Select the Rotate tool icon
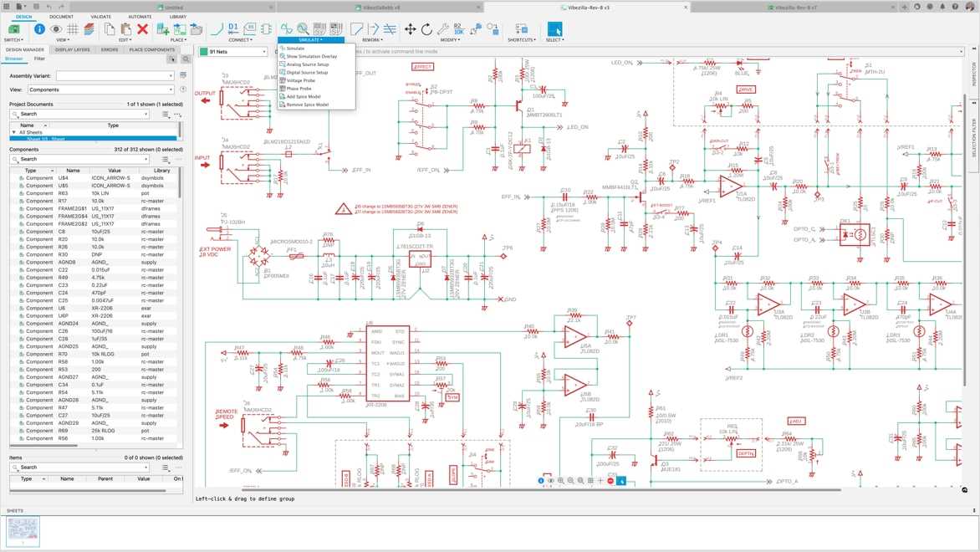This screenshot has width=980, height=552. click(426, 28)
